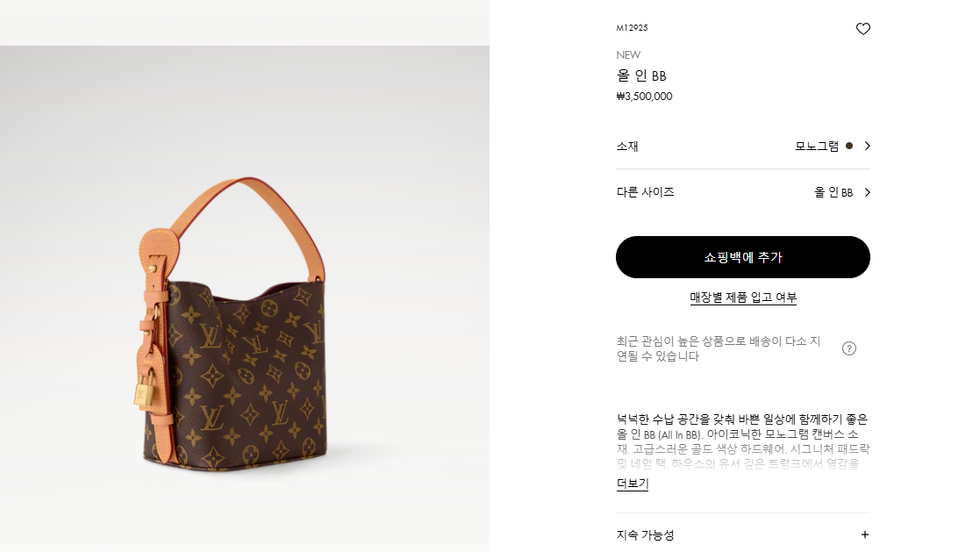
Task: Click the faded product description paragraph
Action: pyautogui.click(x=743, y=441)
